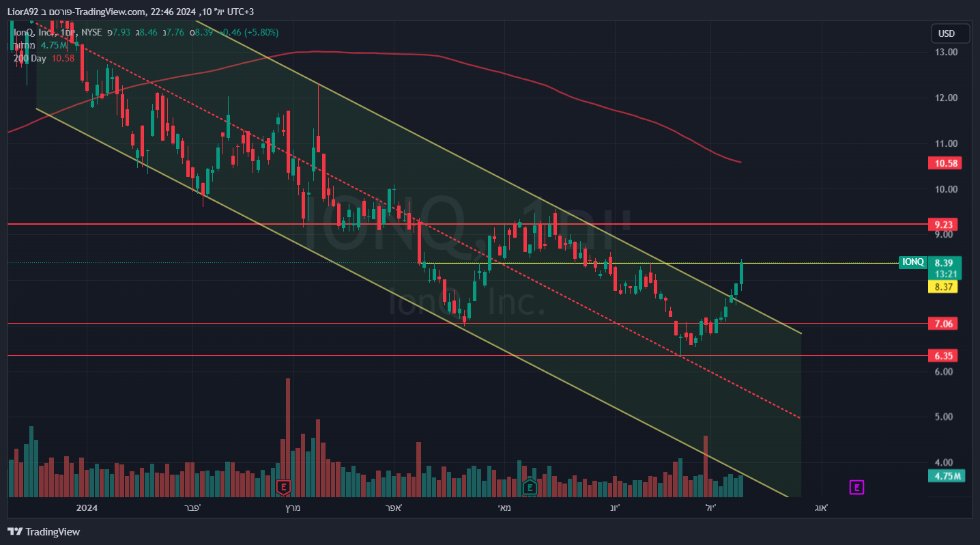Image resolution: width=980 pixels, height=545 pixels.
Task: Click the purple upcoming earnings E marker
Action: [856, 487]
